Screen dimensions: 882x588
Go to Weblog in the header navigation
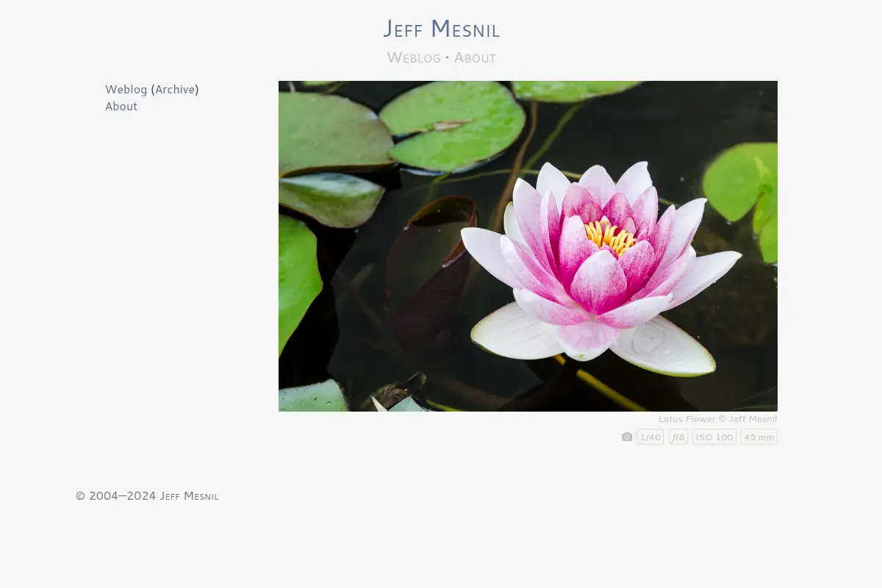[x=414, y=57]
